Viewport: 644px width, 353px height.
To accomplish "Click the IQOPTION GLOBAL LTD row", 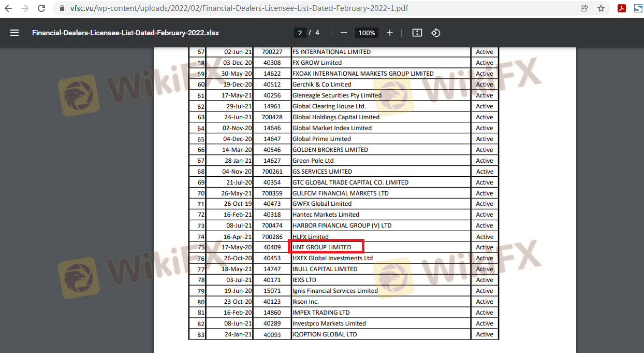I will point(325,334).
